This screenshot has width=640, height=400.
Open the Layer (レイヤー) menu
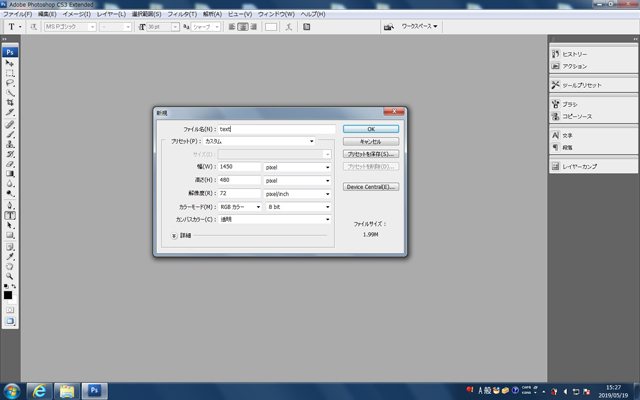coord(111,14)
